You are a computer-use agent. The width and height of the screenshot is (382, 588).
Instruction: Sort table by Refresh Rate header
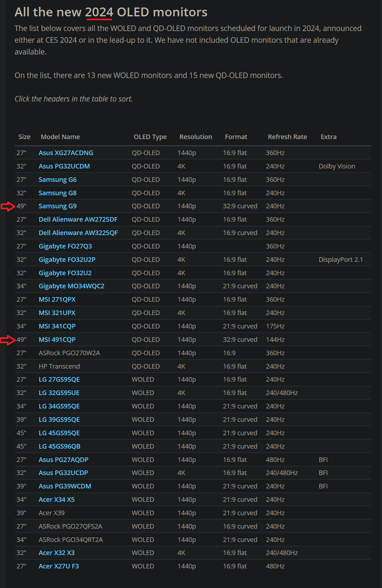click(288, 137)
